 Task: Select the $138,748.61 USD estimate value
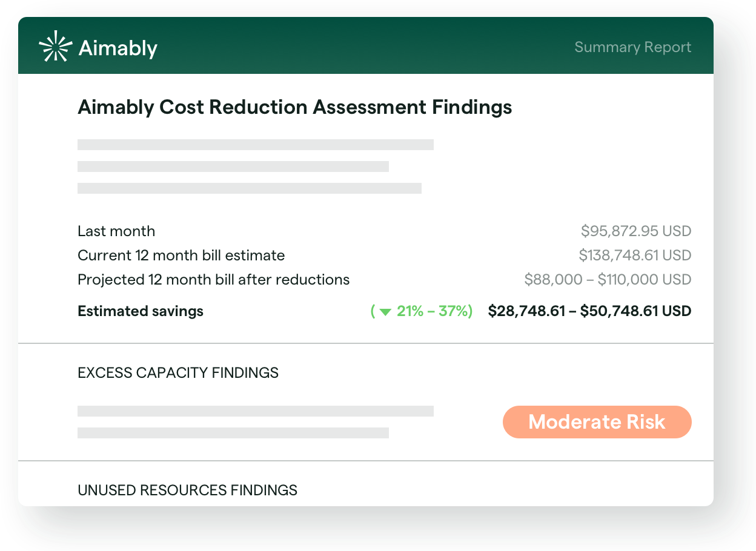pos(635,256)
